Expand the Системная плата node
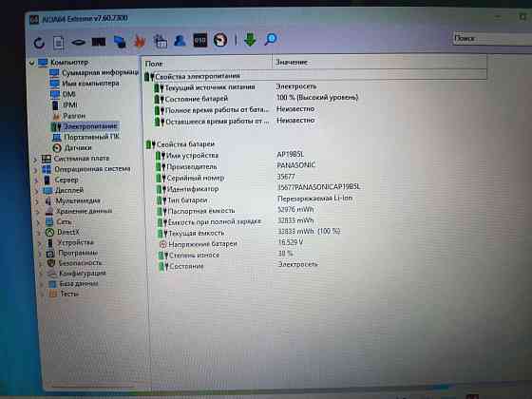Screen dimensions: 532x399 coord(34,159)
